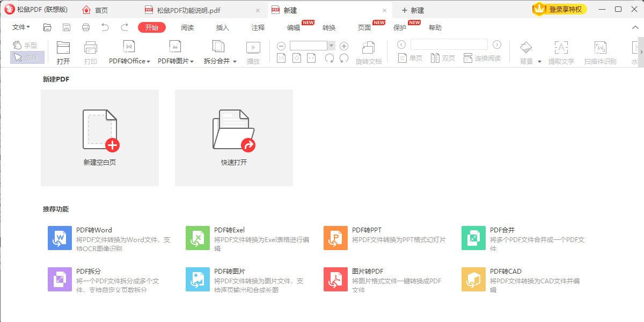Open the PDF转图片 recommended feature
The height and width of the screenshot is (322, 644).
[x=245, y=280]
